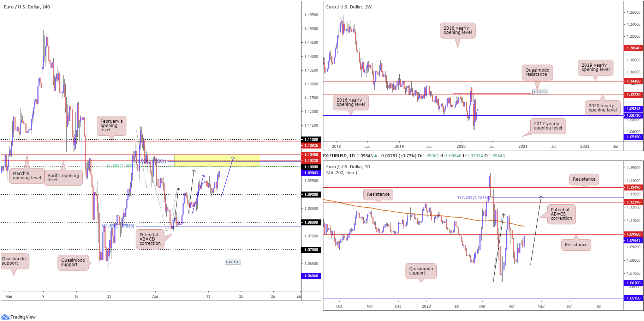Select the Resistance callout pointing at the 1.09950 line
The width and height of the screenshot is (644, 321).
click(576, 245)
